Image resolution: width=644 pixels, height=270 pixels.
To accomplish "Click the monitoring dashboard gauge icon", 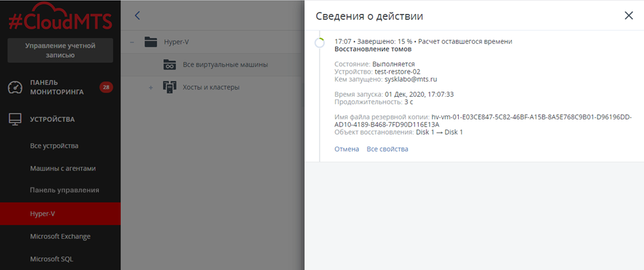I will [x=15, y=87].
